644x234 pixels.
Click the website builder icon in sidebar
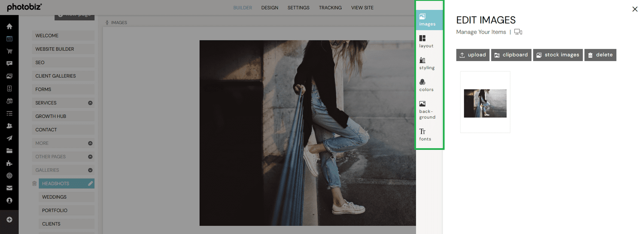click(x=9, y=39)
